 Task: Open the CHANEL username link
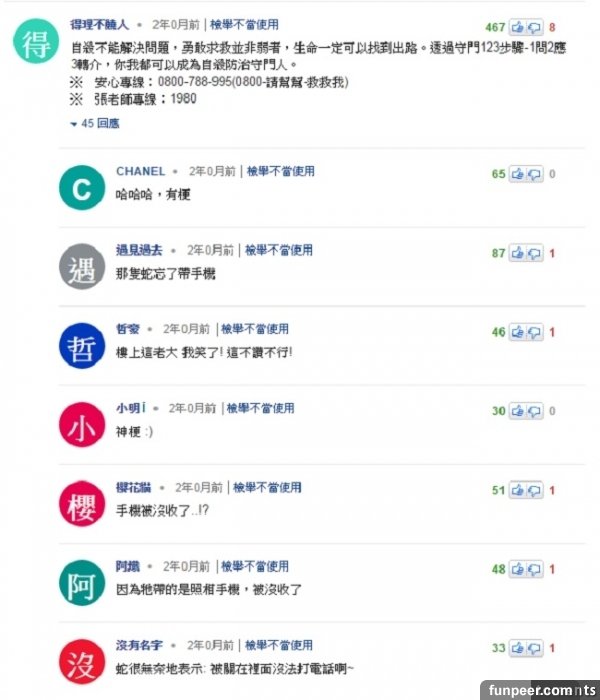coord(140,172)
